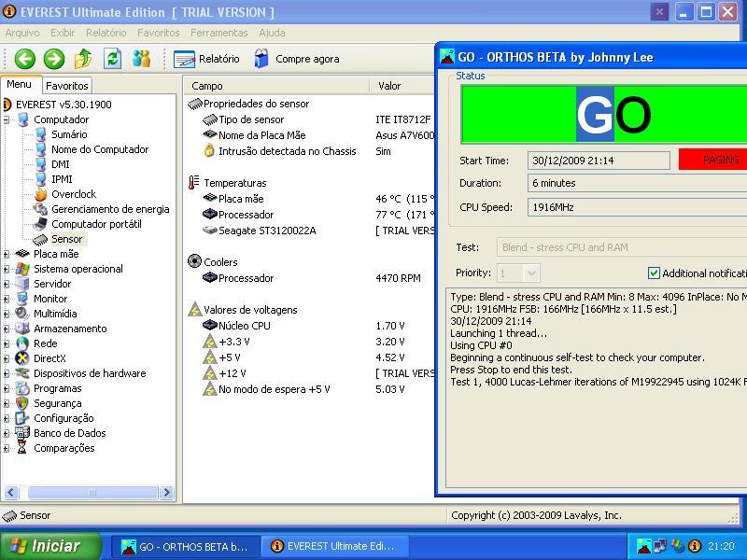
Task: Expand the DirectX tree node
Action: 7,358
